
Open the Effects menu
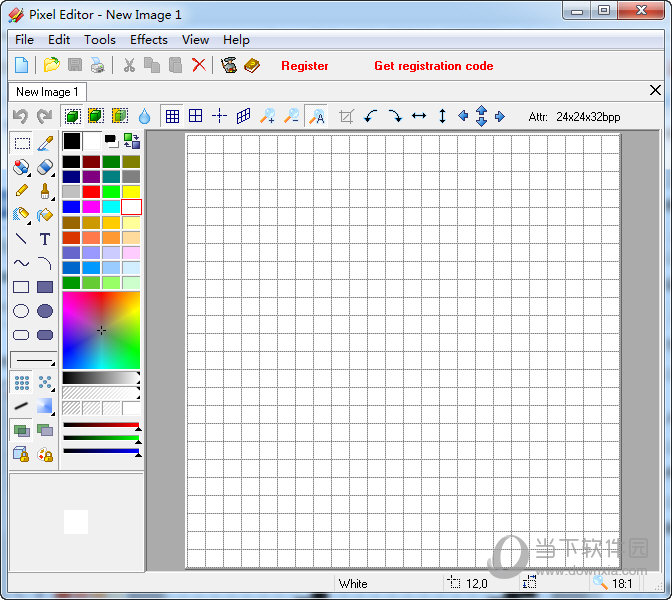(149, 39)
